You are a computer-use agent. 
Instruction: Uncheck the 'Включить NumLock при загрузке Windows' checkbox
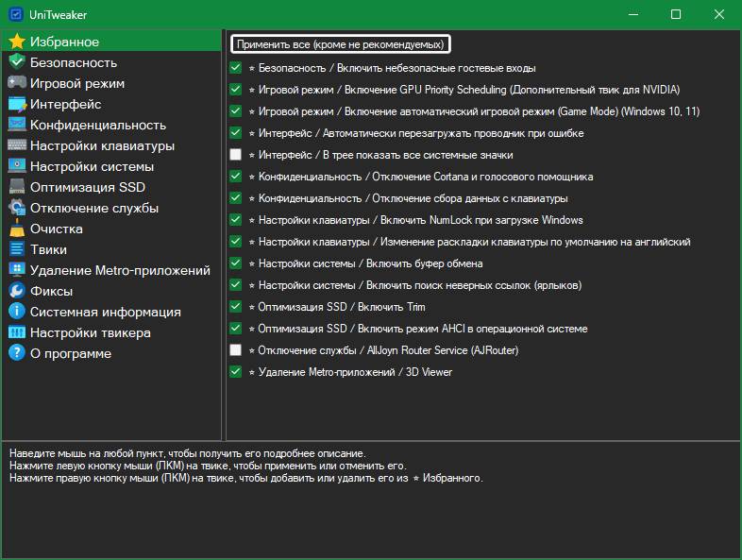236,220
